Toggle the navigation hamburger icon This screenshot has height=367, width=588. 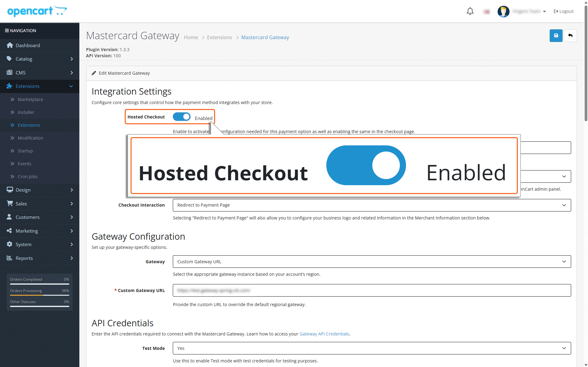point(7,31)
